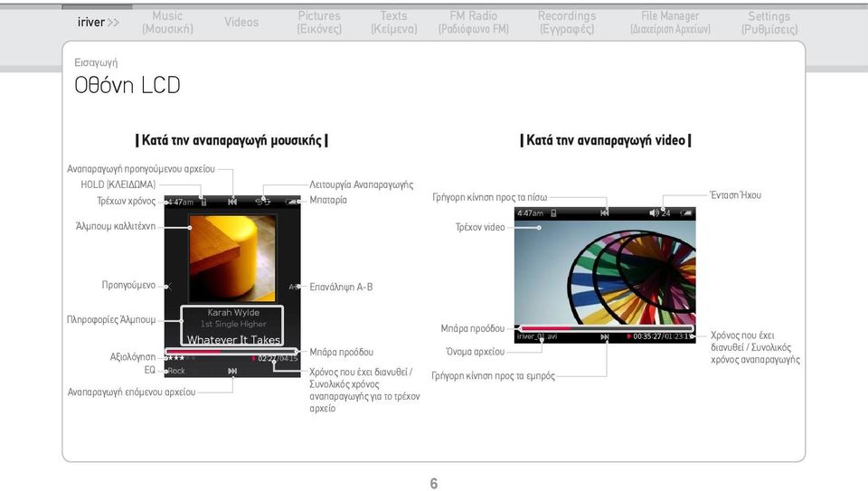Open the FM Radio tab

(473, 22)
